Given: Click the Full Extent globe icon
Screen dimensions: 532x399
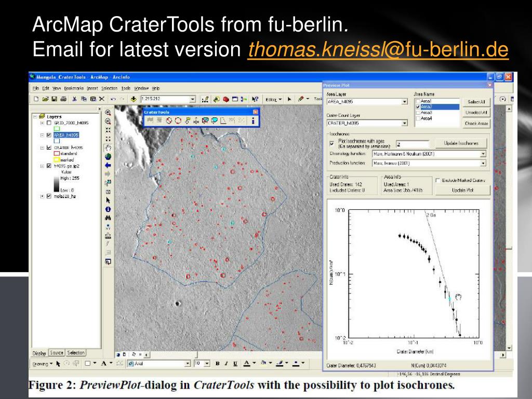Looking at the screenshot, I should click(108, 156).
